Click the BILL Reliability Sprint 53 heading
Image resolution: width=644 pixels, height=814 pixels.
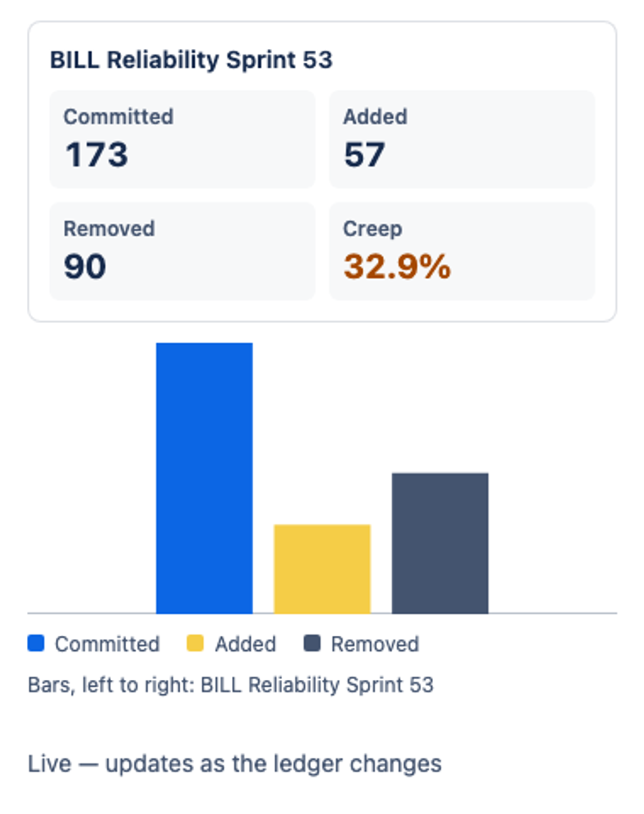point(191,60)
